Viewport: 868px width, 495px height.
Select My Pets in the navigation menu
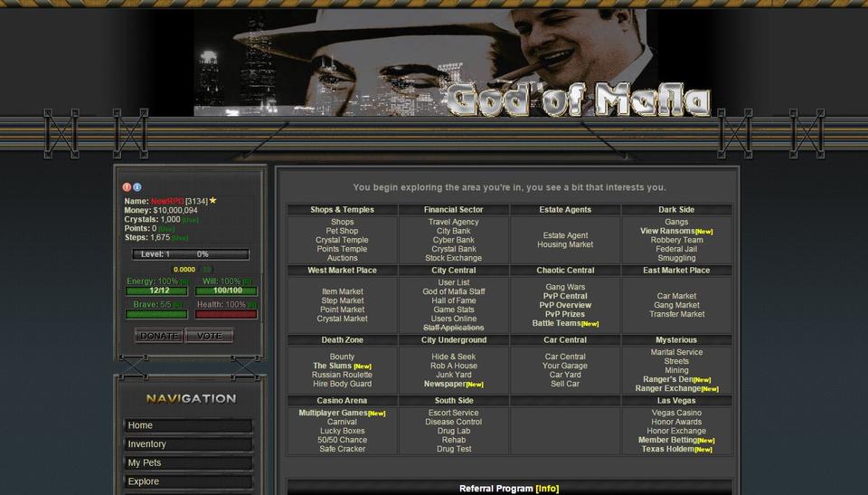[188, 462]
